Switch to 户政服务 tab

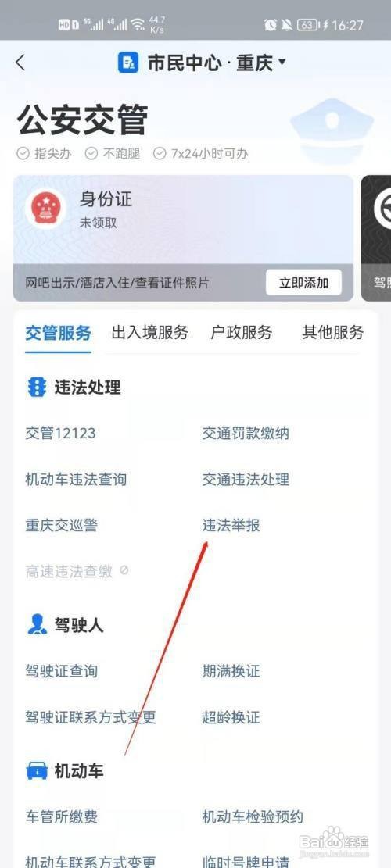tap(242, 332)
